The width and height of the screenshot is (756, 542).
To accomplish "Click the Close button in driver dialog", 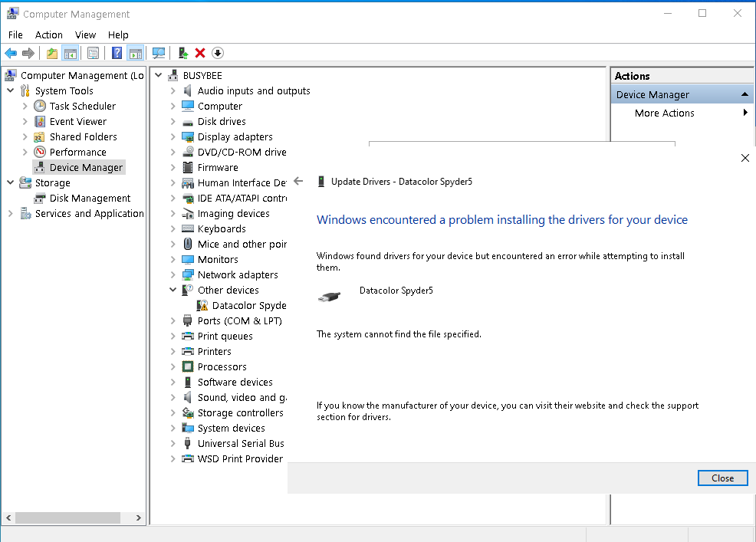I will point(722,478).
